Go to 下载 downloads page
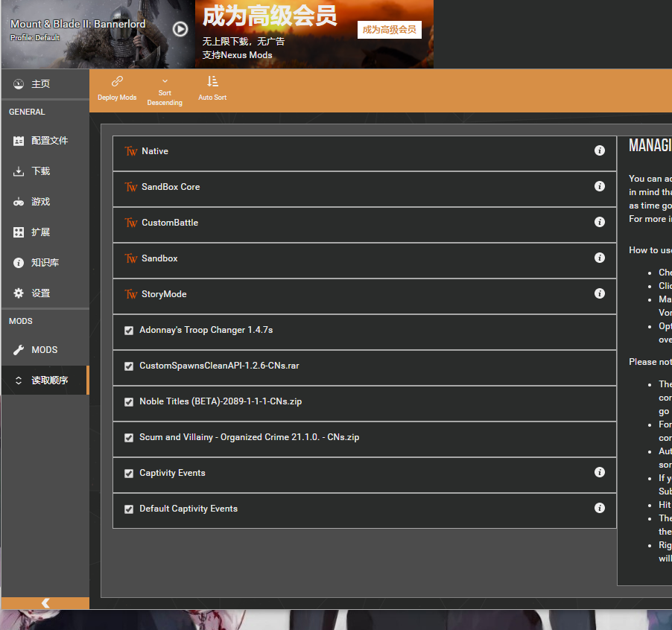 (x=45, y=171)
